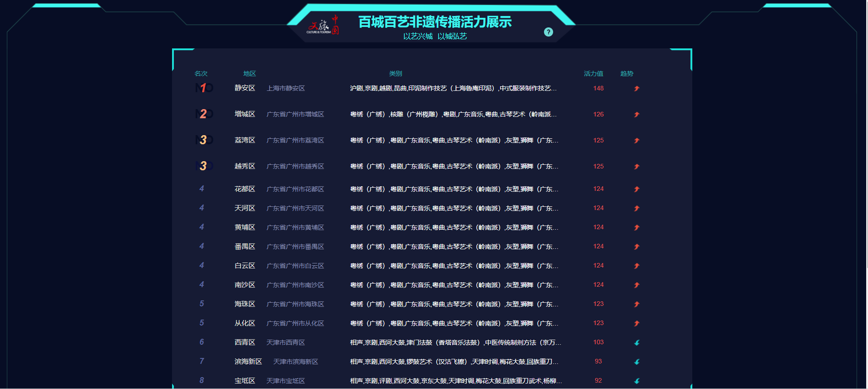Click the activity value 148
868x389 pixels.
tap(598, 88)
